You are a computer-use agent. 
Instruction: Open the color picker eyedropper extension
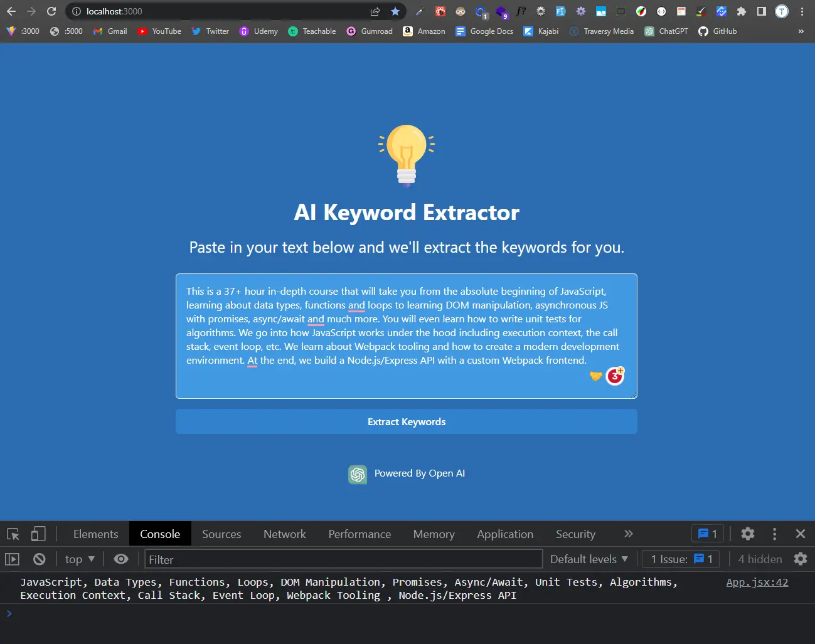(x=420, y=11)
